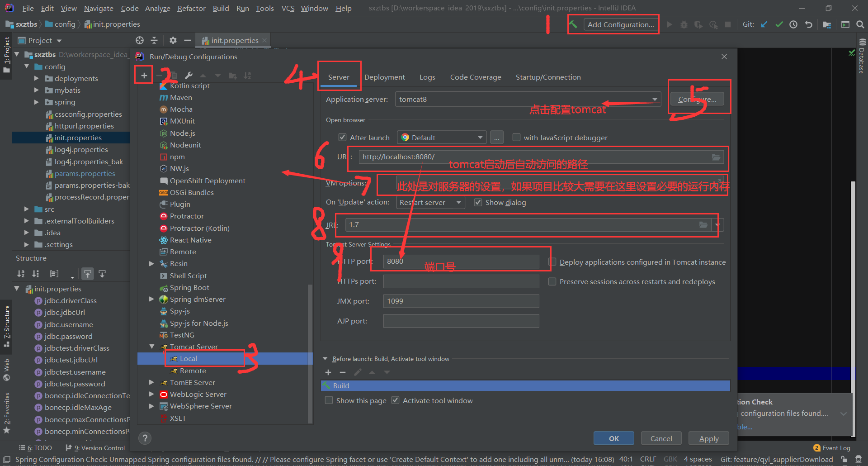This screenshot has width=868, height=466.
Task: Click the locate file target icon in Project panel
Action: (140, 40)
